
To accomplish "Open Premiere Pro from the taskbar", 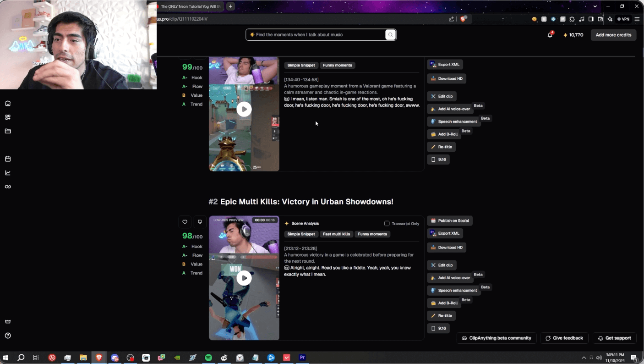I will point(302,358).
